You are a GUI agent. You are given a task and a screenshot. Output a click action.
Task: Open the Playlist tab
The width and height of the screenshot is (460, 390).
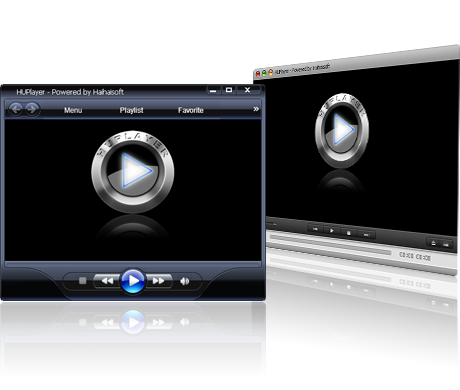coord(131,110)
